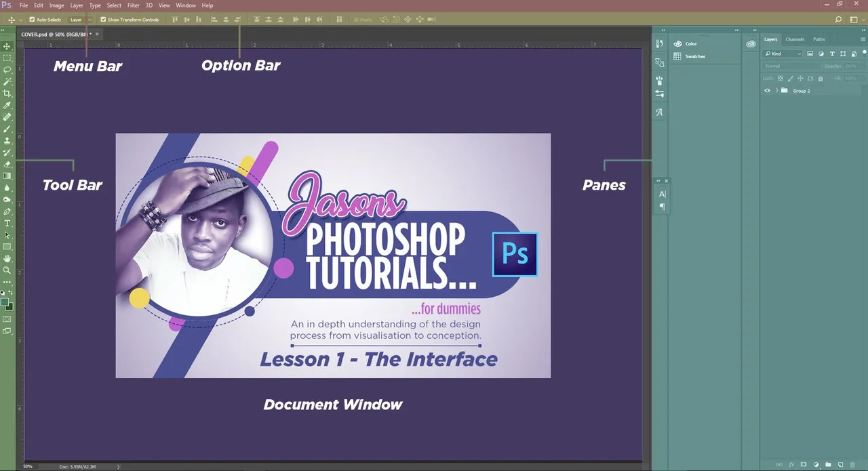Select the Dodge tool
868x471 pixels.
click(x=7, y=199)
